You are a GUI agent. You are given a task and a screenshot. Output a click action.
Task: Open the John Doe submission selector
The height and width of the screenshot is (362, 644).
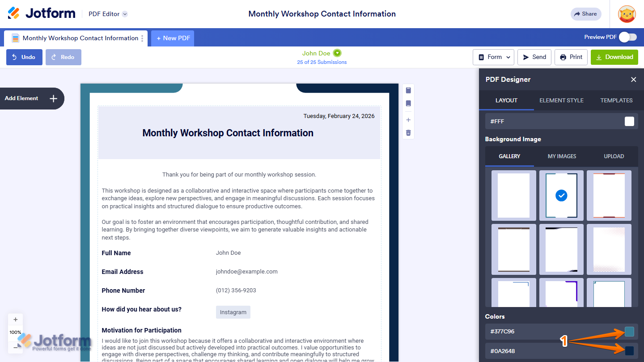pos(322,53)
